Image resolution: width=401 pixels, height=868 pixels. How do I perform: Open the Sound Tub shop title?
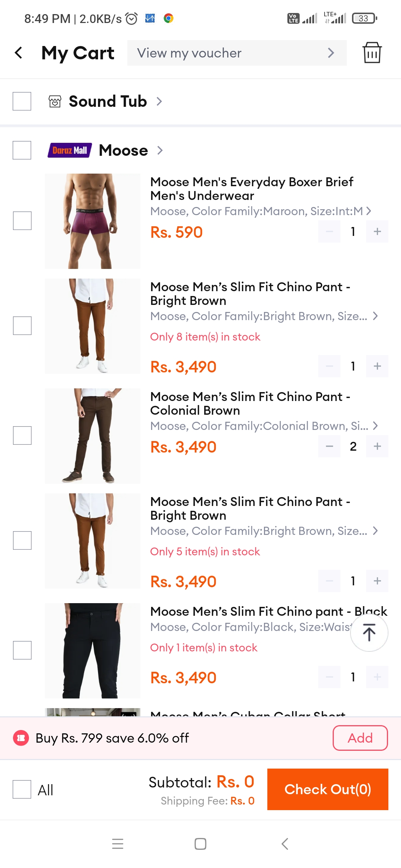[108, 101]
